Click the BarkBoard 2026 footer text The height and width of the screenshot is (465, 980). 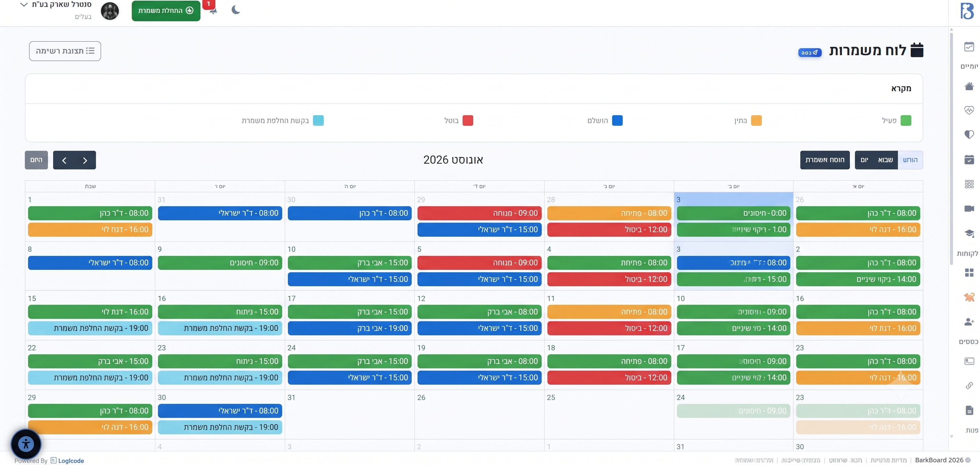pyautogui.click(x=939, y=460)
